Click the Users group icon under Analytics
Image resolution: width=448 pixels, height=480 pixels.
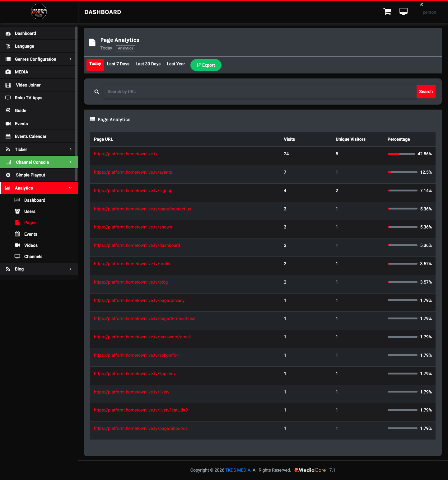(17, 211)
